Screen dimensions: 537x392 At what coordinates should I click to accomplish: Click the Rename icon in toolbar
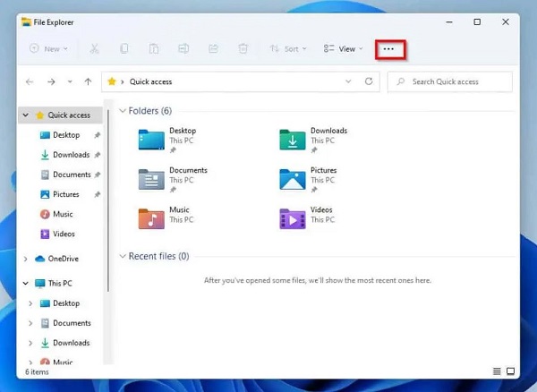click(183, 49)
